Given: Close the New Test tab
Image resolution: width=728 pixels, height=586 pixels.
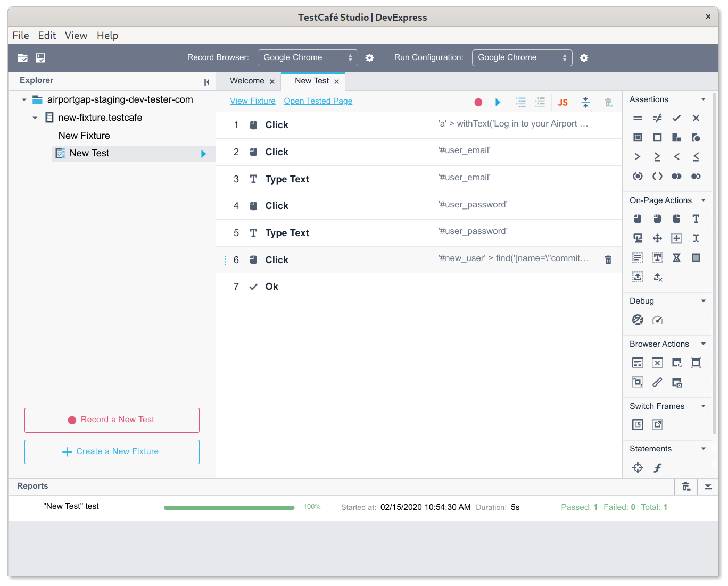Looking at the screenshot, I should [x=337, y=82].
